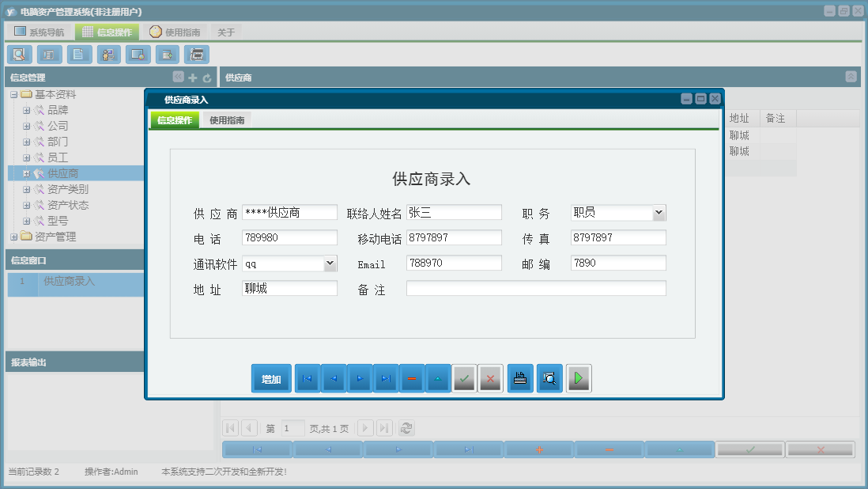Click the page number field in pager
This screenshot has width=868, height=489.
[x=292, y=428]
